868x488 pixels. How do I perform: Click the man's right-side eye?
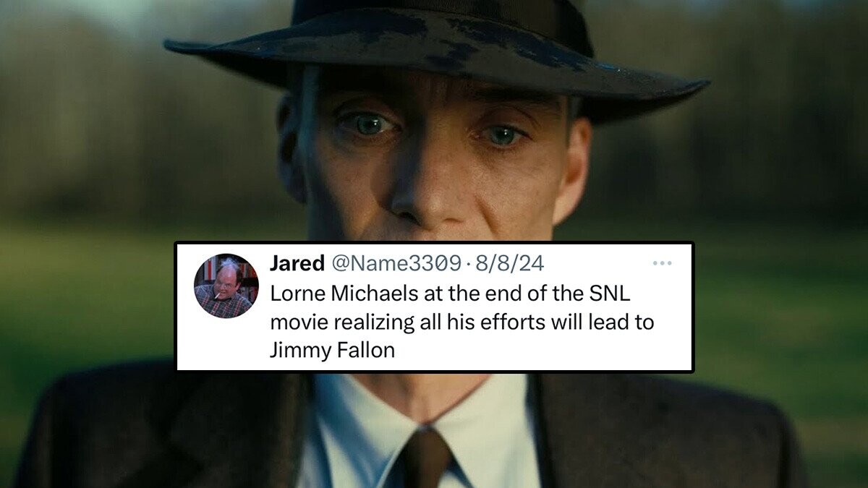click(x=503, y=134)
